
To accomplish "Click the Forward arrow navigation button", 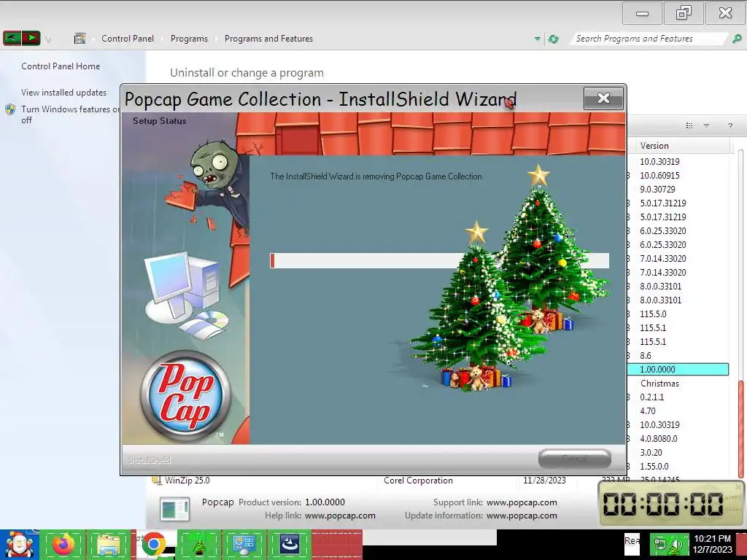I will pyautogui.click(x=31, y=38).
